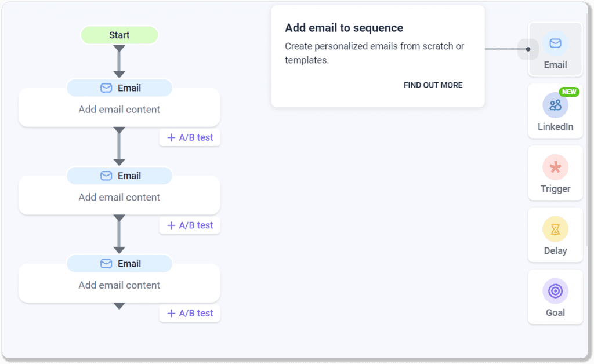Screen dimensions: 594x364
Task: Click the Add email to sequence tooltip card
Action: coord(378,55)
